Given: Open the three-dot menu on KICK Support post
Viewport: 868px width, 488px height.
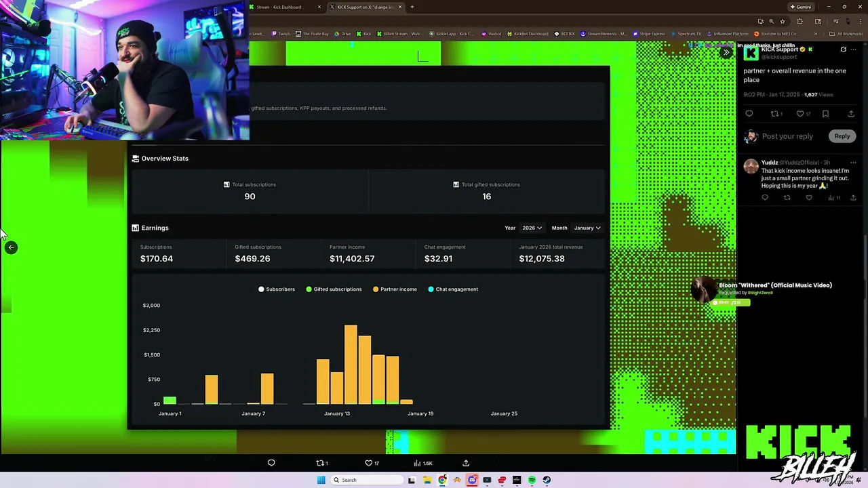Looking at the screenshot, I should click(x=853, y=49).
